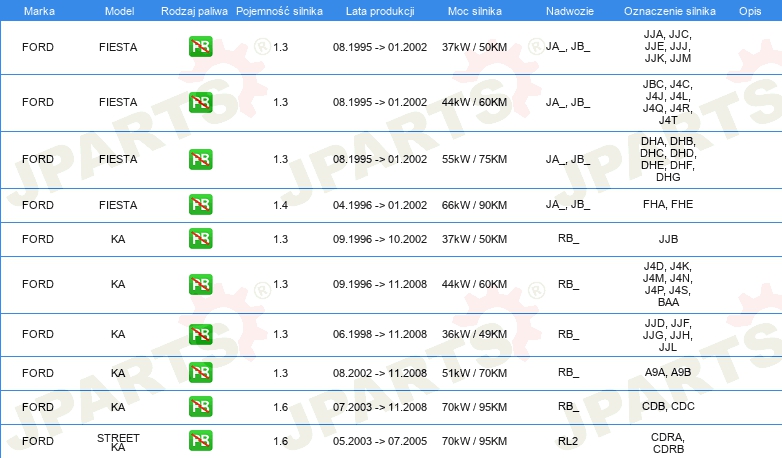Click the Moc silnika column header

474,11
